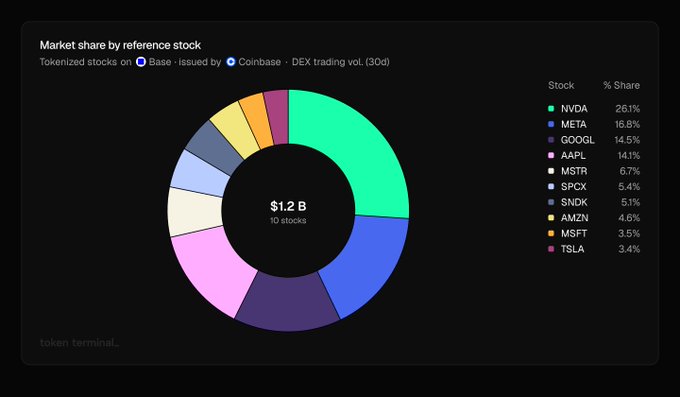Click the 5.1% share value
The width and height of the screenshot is (680, 397).
click(x=630, y=202)
